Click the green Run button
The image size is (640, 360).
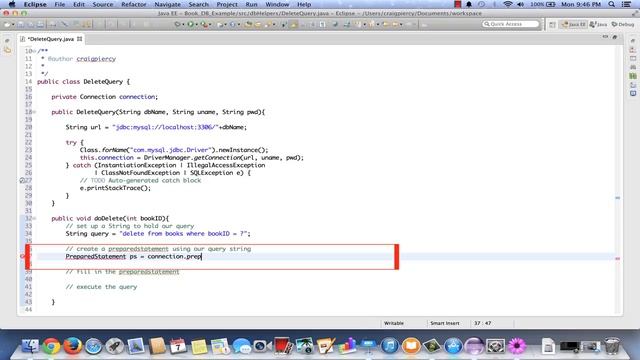[x=190, y=24]
